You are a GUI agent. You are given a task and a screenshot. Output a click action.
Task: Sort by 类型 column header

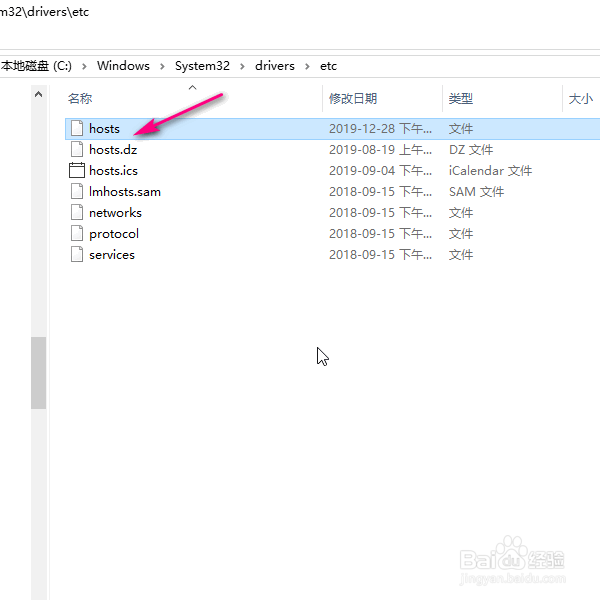[461, 99]
